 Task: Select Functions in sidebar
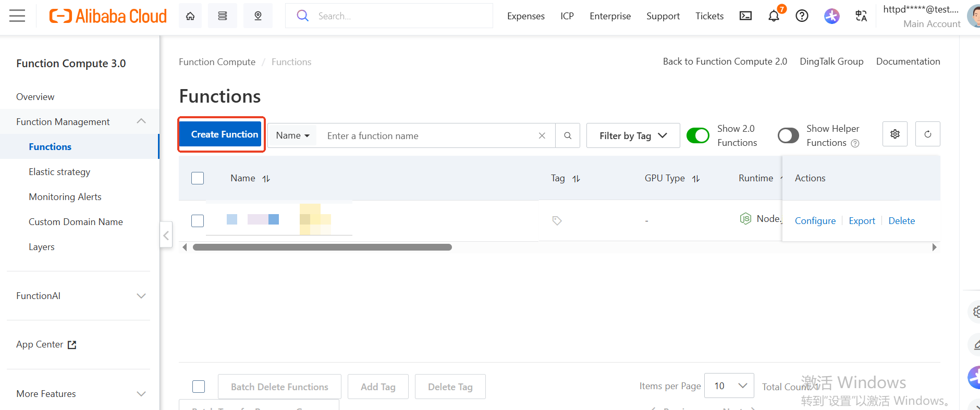point(50,147)
